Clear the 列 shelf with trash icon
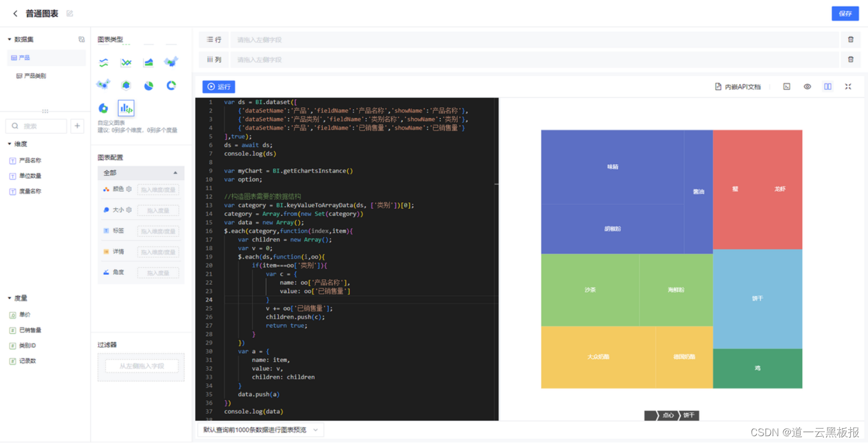Image resolution: width=868 pixels, height=443 pixels. coord(850,60)
